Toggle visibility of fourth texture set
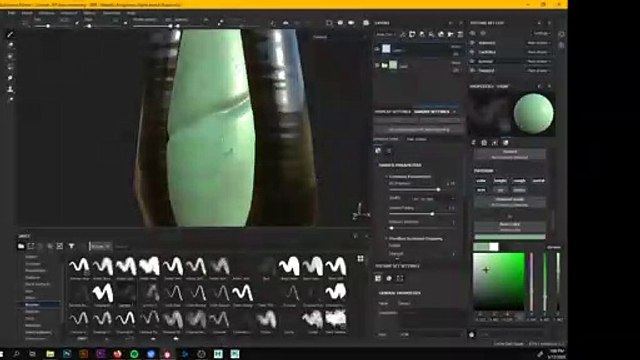Image resolution: width=640 pixels, height=360 pixels. (x=473, y=70)
